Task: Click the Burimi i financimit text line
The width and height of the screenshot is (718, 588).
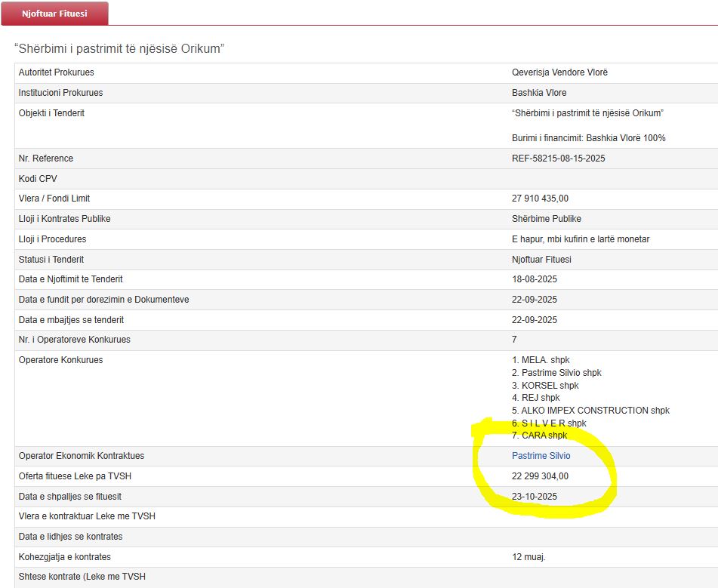Action: click(588, 138)
